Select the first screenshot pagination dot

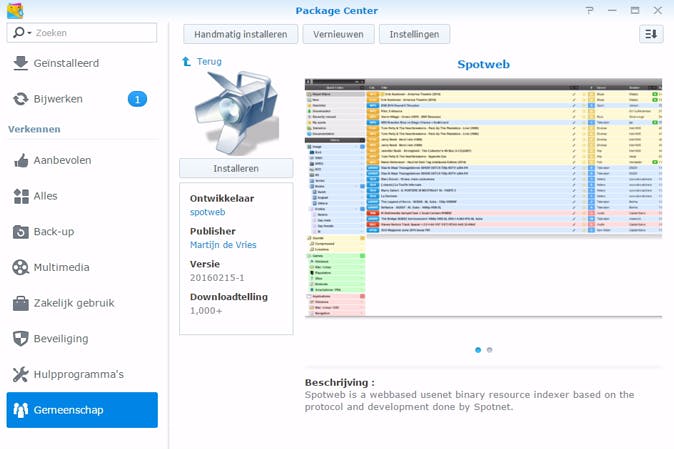(478, 350)
